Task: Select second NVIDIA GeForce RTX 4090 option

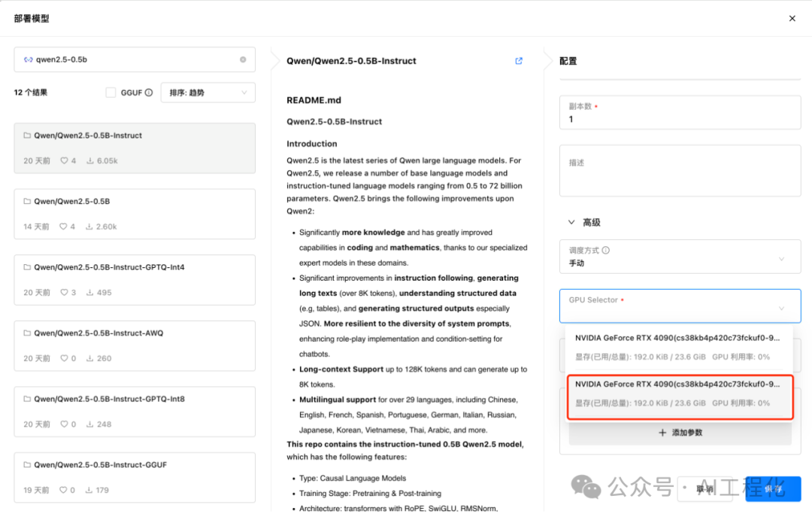Action: click(680, 397)
